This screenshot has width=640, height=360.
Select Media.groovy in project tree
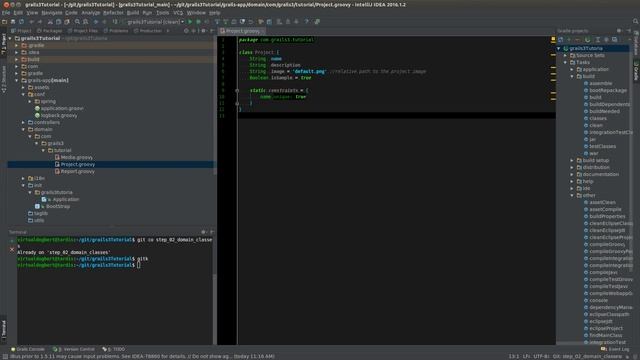(x=74, y=158)
